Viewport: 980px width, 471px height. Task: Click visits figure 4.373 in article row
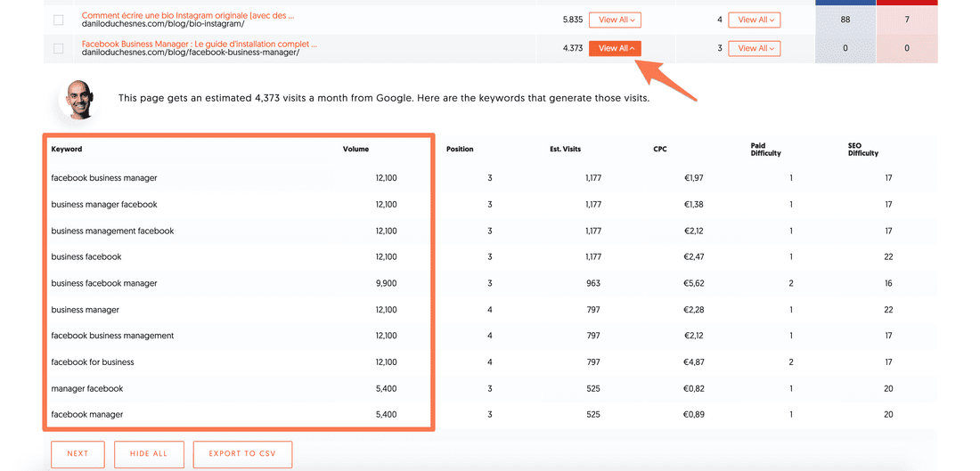pyautogui.click(x=573, y=48)
